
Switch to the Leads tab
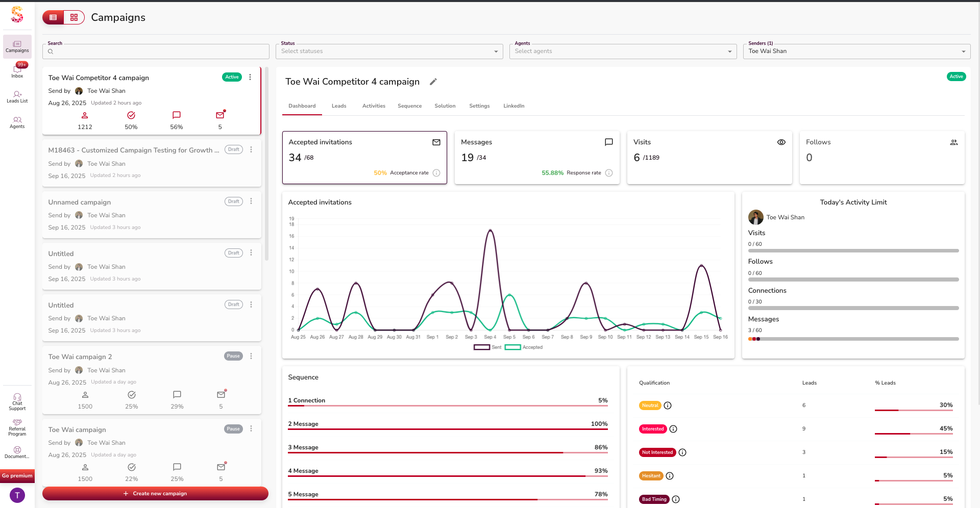(339, 106)
